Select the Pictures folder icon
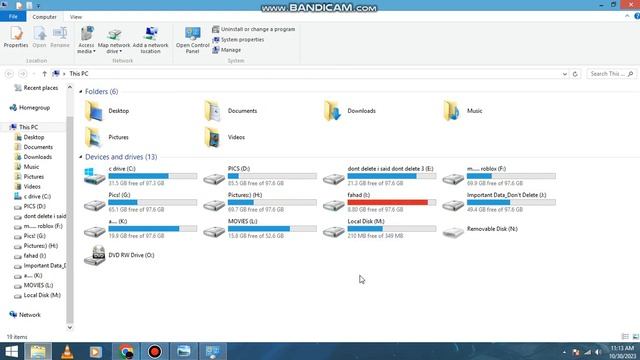 pyautogui.click(x=94, y=137)
